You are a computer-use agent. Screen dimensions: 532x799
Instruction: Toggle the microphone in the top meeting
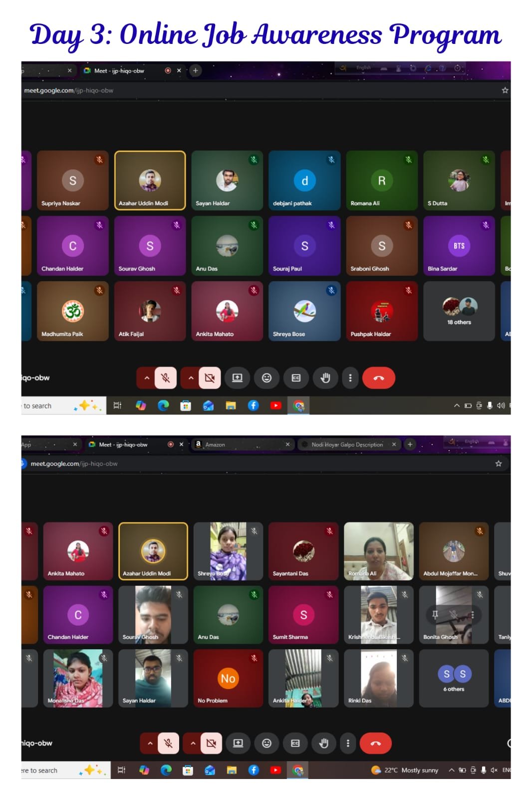pos(165,378)
